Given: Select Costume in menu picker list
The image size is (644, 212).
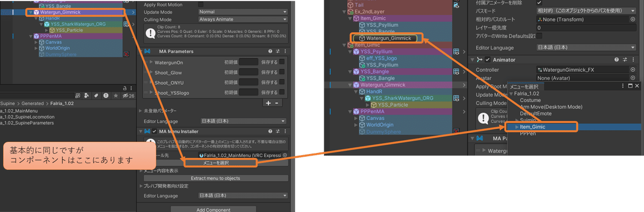Looking at the screenshot, I should pyautogui.click(x=530, y=100).
